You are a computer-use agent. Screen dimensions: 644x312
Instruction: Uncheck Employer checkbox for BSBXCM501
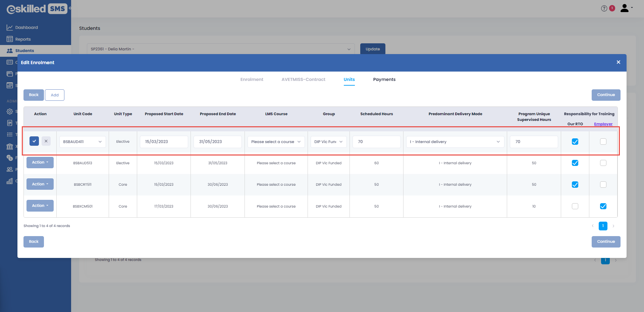(603, 207)
